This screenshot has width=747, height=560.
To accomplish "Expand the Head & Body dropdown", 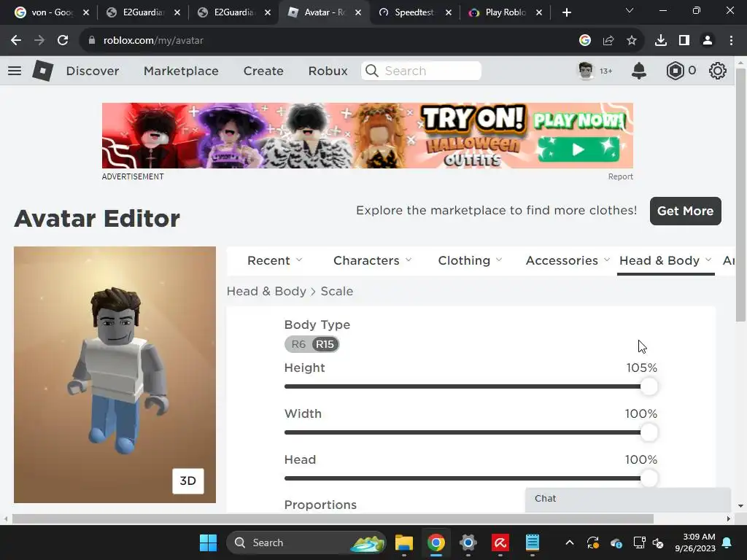I will tap(665, 260).
